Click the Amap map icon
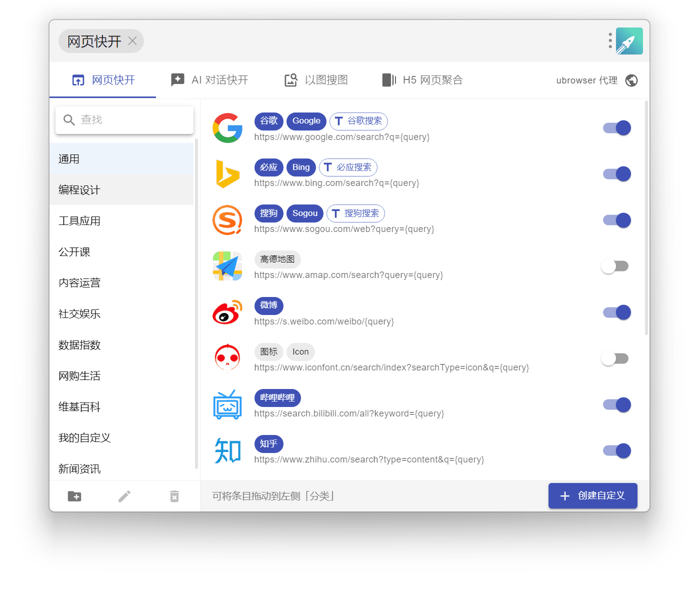The height and width of the screenshot is (600, 700). (227, 266)
